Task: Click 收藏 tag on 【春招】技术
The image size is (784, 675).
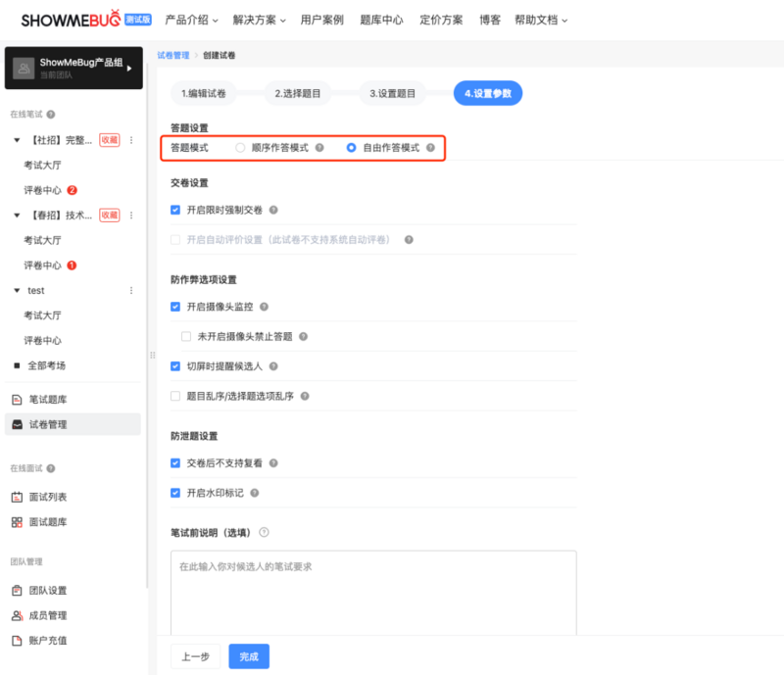Action: [x=110, y=215]
